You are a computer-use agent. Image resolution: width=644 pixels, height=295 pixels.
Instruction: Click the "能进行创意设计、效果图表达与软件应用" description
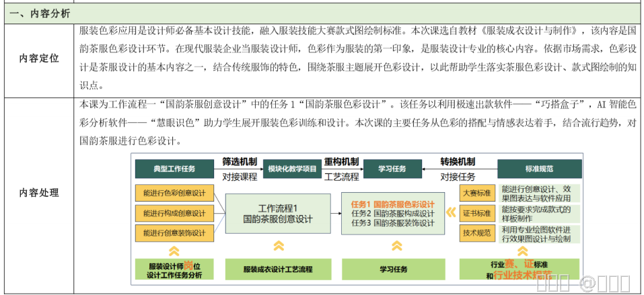point(539,194)
